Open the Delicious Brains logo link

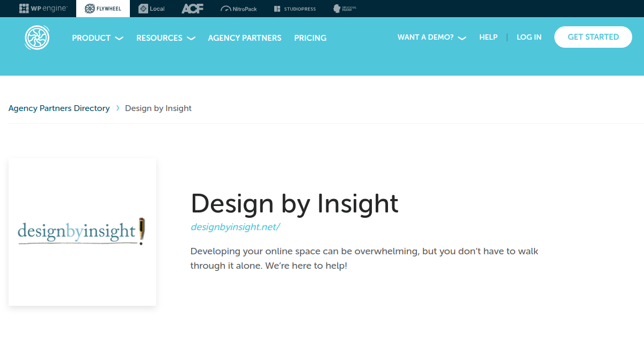(x=345, y=9)
